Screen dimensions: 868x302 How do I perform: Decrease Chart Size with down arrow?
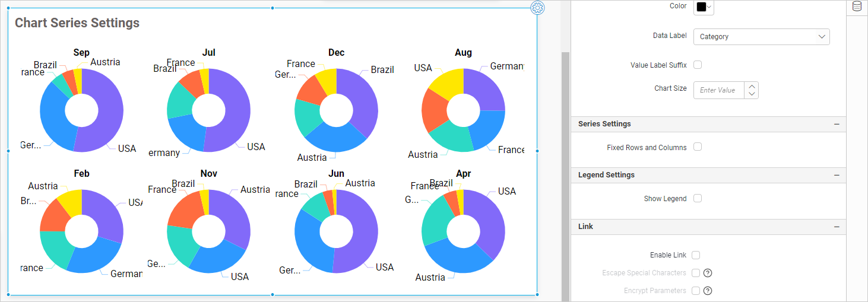click(752, 94)
